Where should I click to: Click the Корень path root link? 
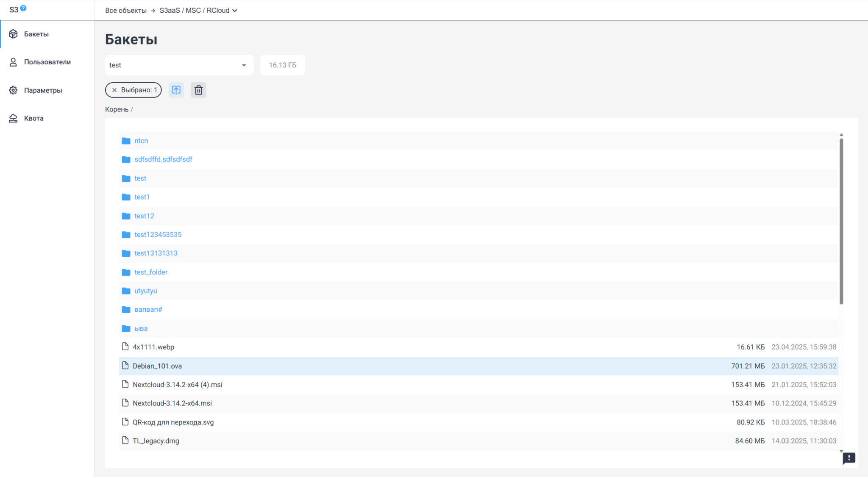click(x=117, y=109)
